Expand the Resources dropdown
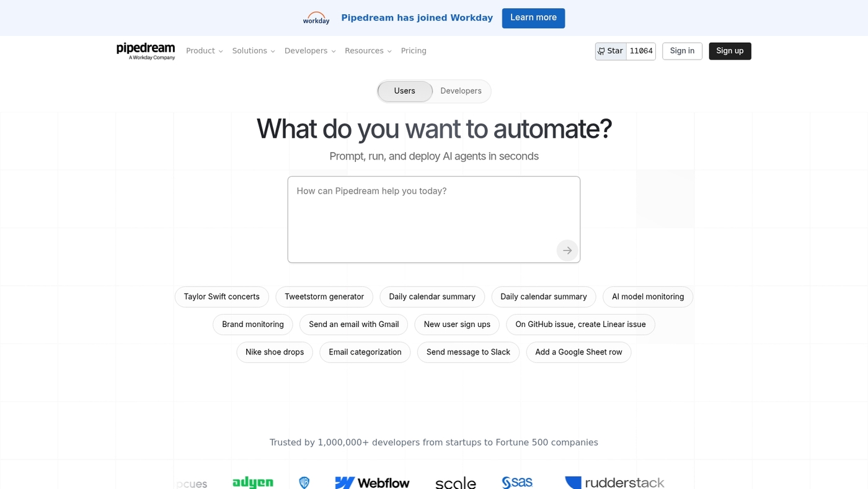The image size is (868, 489). click(x=368, y=51)
